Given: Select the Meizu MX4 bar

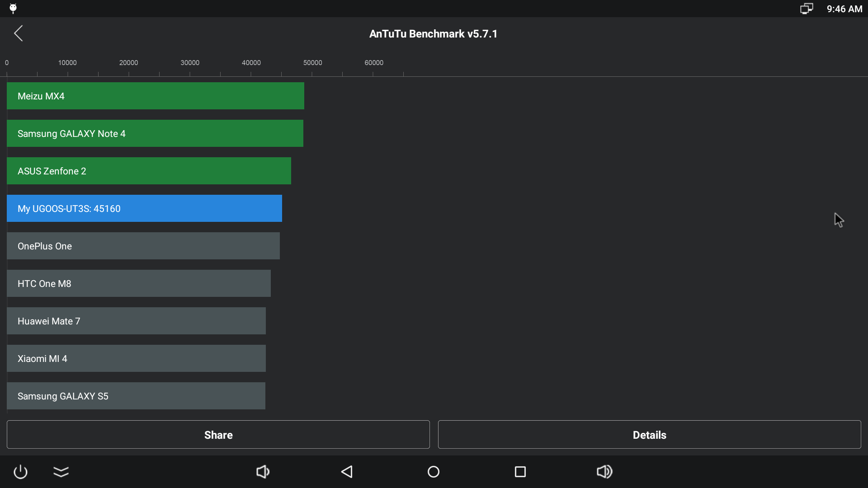Looking at the screenshot, I should [x=156, y=96].
